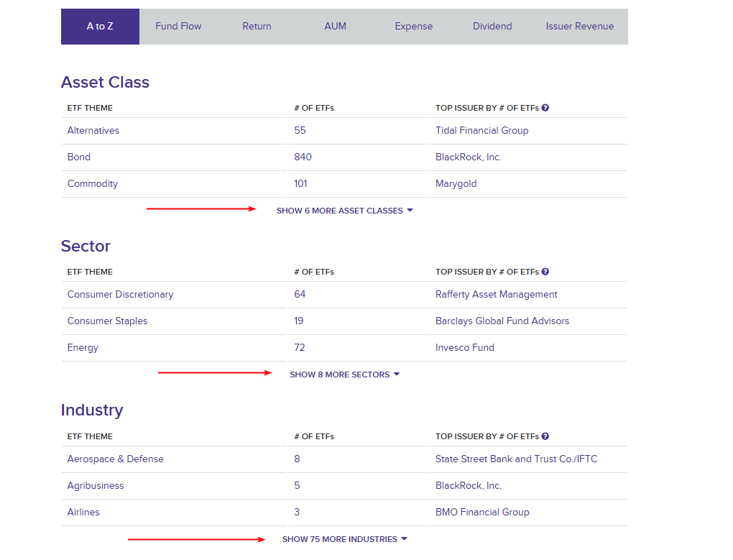733x560 pixels.
Task: Open the Alternatives ETF theme link
Action: click(93, 131)
